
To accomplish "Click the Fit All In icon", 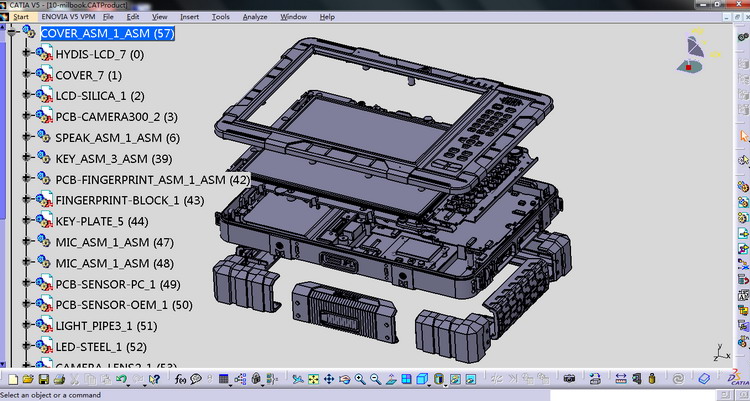I will (x=313, y=379).
